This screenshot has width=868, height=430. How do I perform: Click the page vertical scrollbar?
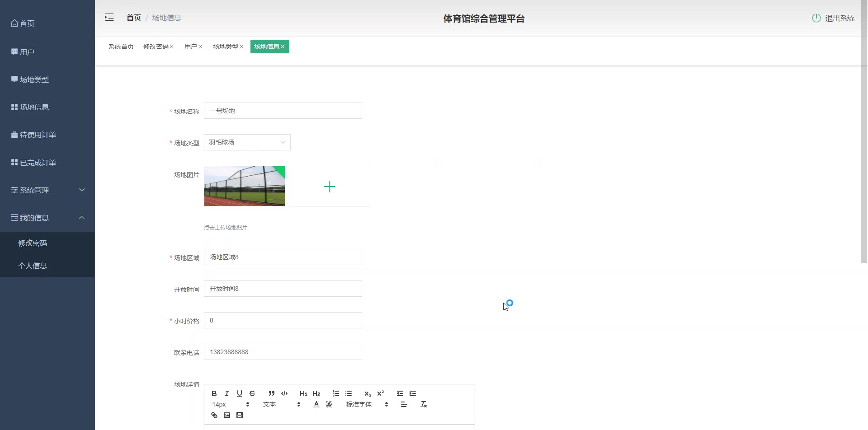point(864,131)
